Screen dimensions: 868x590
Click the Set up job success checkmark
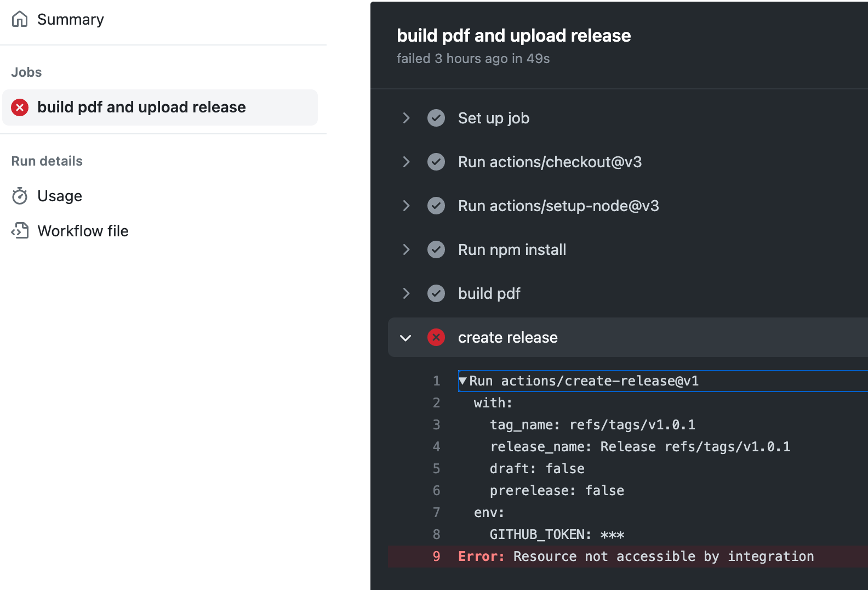pyautogui.click(x=436, y=118)
